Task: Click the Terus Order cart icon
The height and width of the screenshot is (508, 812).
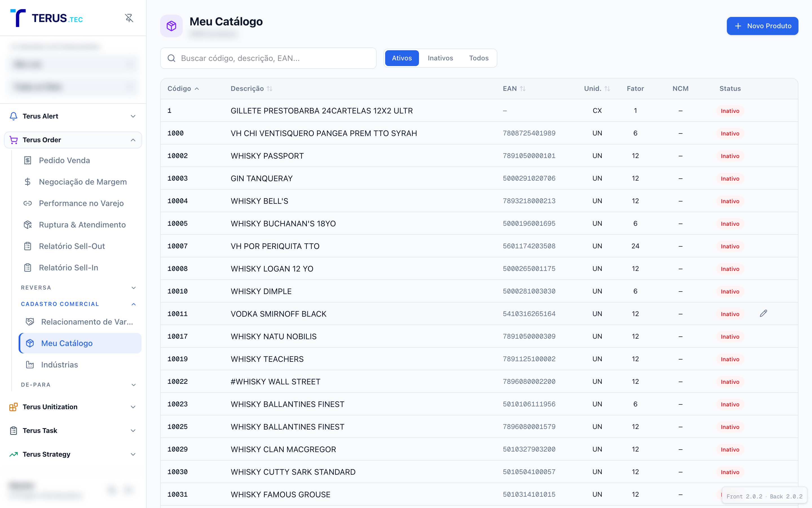Action: click(14, 140)
